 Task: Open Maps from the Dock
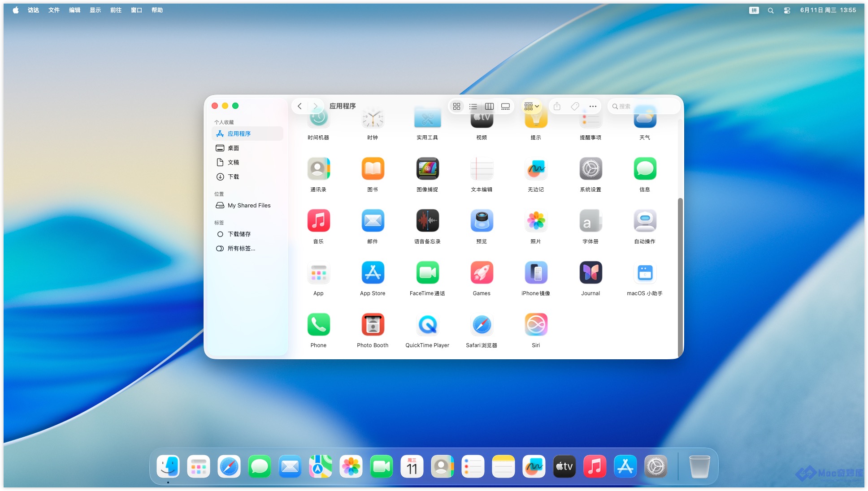(x=321, y=466)
